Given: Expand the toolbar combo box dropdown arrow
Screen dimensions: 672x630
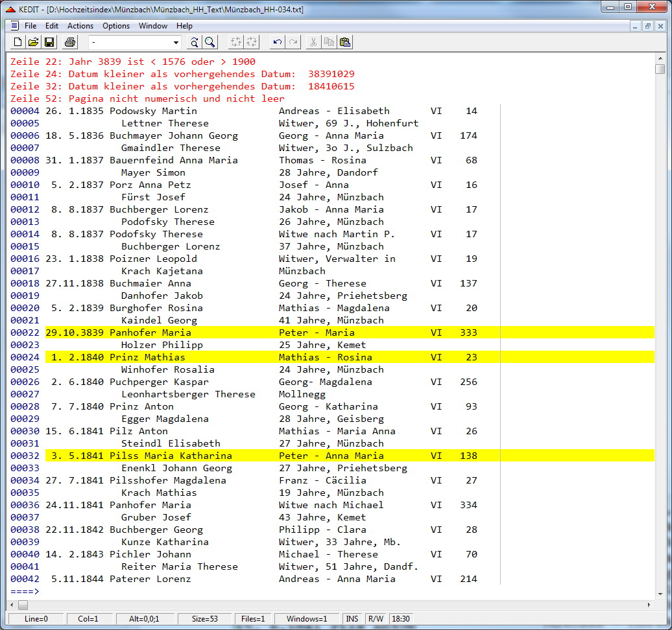Looking at the screenshot, I should (176, 43).
